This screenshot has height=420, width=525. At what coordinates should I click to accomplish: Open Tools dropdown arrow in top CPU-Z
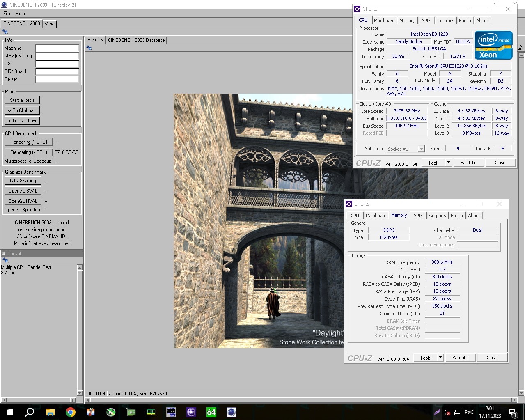[448, 163]
